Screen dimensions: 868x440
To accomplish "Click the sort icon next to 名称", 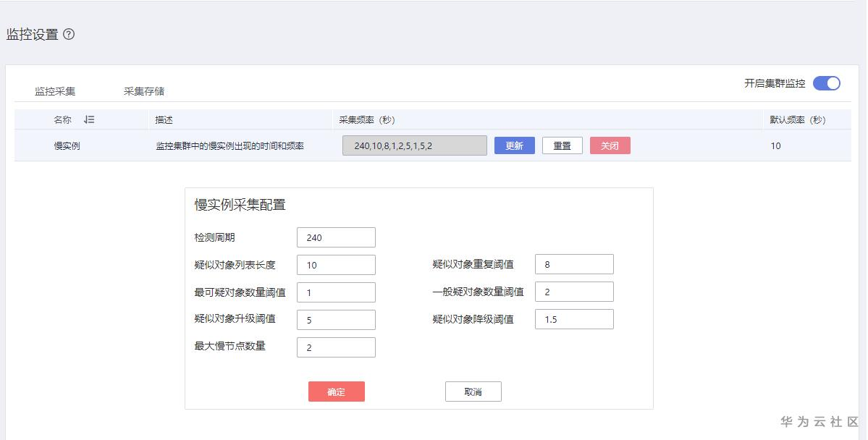I will pyautogui.click(x=89, y=119).
